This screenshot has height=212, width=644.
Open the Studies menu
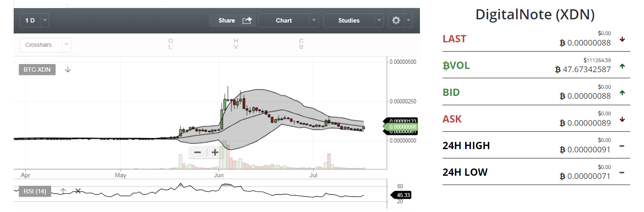point(349,20)
